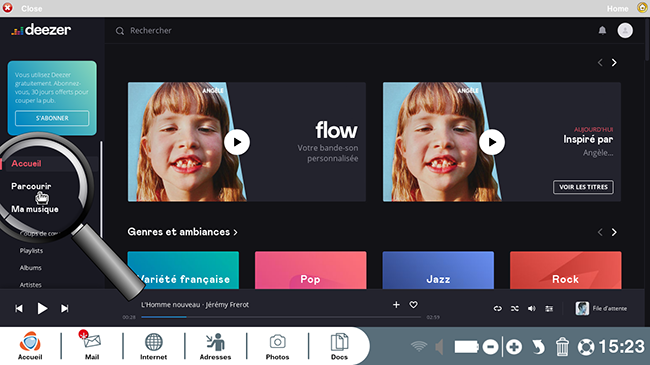Viewport: 650px width, 365px height.
Task: Click the search magnifier icon
Action: click(x=120, y=31)
